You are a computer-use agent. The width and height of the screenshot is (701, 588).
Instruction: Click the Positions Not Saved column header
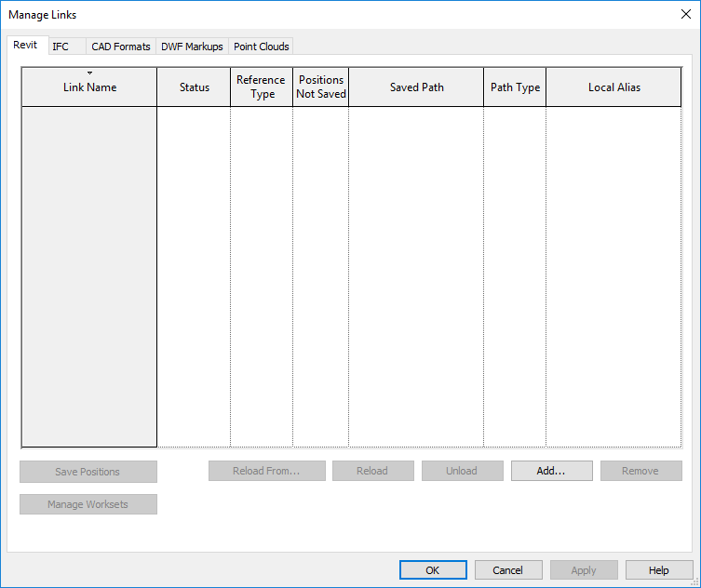click(x=321, y=87)
